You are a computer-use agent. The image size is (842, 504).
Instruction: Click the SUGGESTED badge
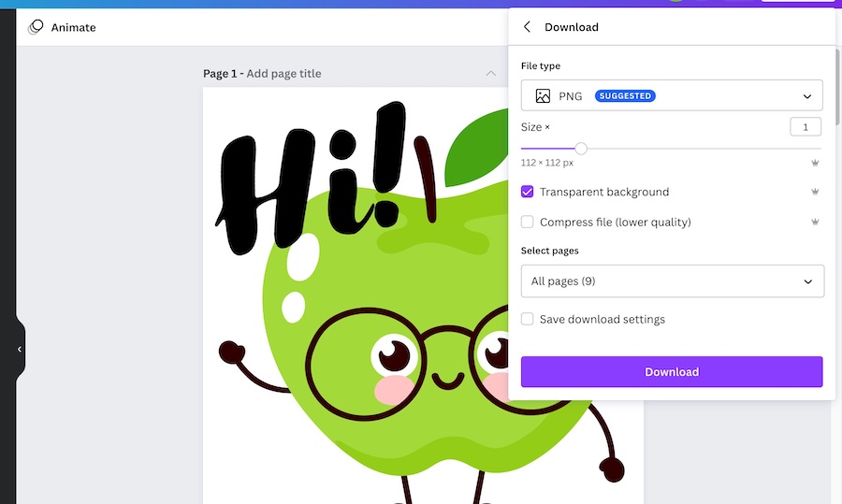[x=625, y=96]
